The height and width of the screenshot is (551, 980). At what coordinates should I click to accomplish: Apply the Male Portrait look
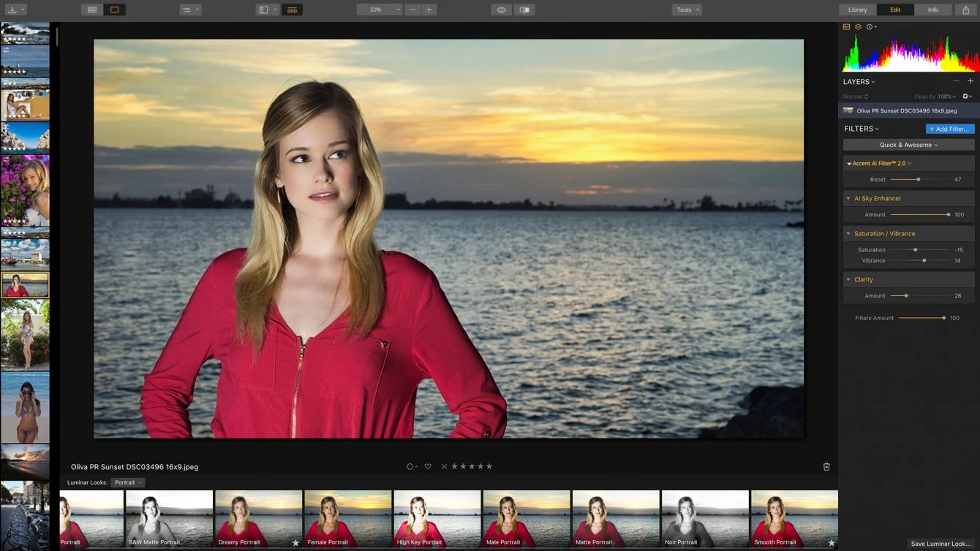527,520
